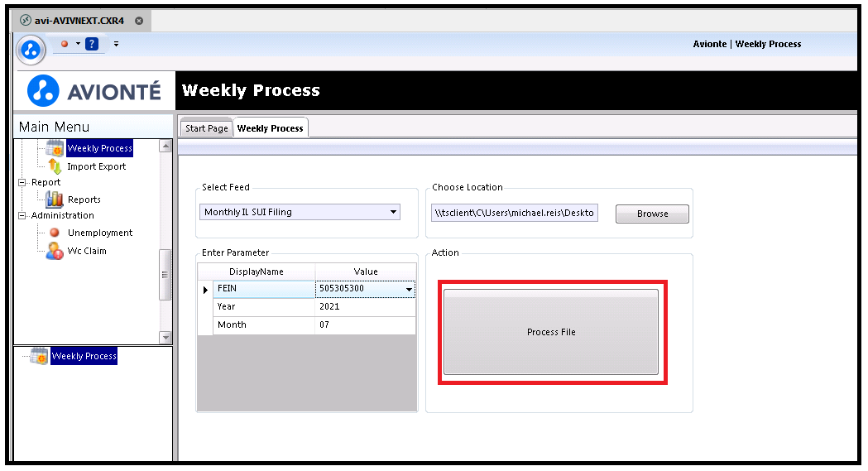868x471 pixels.
Task: Click the Choose Location path field
Action: point(515,213)
